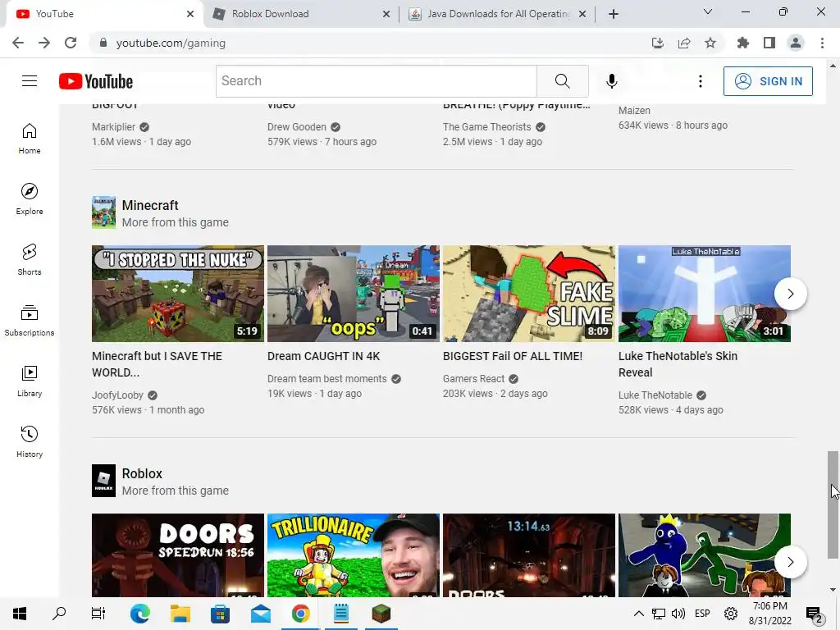Open Markiplier channel link

[113, 127]
